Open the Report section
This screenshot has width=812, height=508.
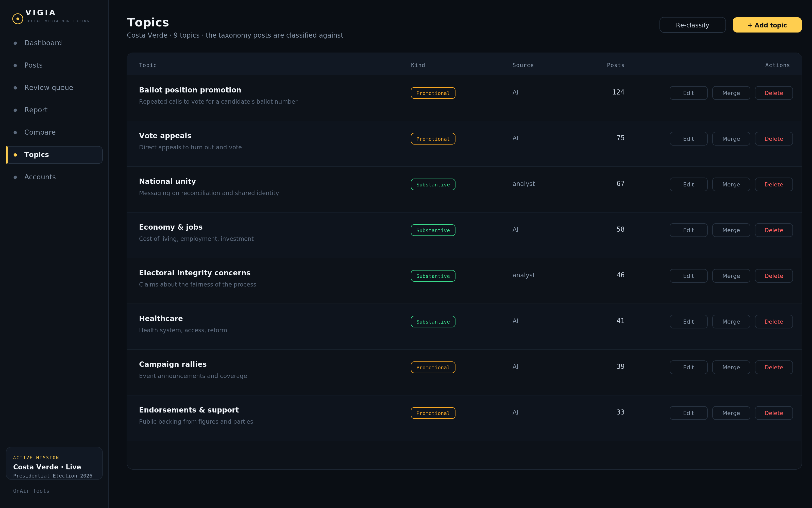tap(54, 110)
